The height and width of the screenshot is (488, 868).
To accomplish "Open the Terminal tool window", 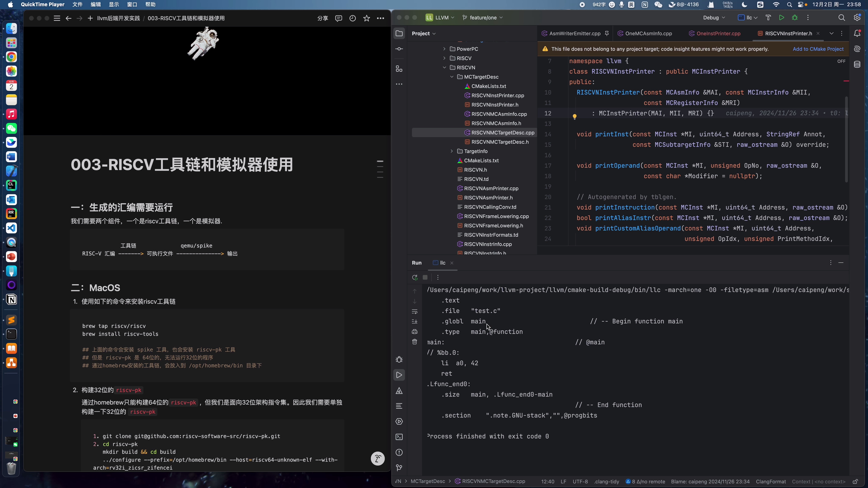I will pyautogui.click(x=399, y=437).
